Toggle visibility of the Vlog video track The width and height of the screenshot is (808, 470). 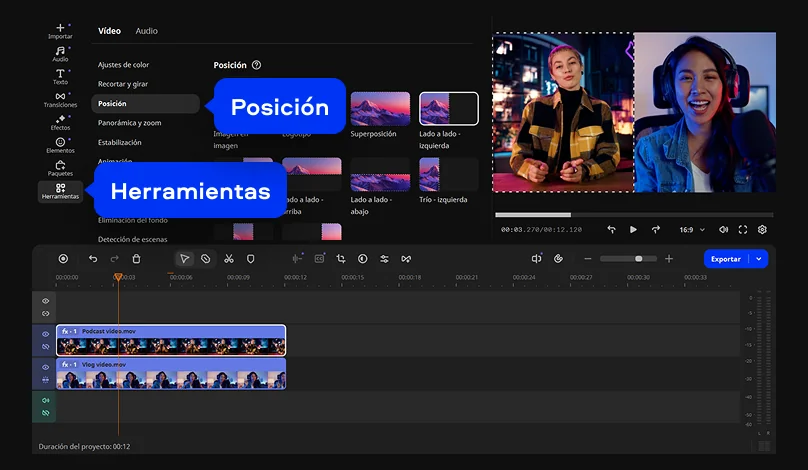(45, 367)
